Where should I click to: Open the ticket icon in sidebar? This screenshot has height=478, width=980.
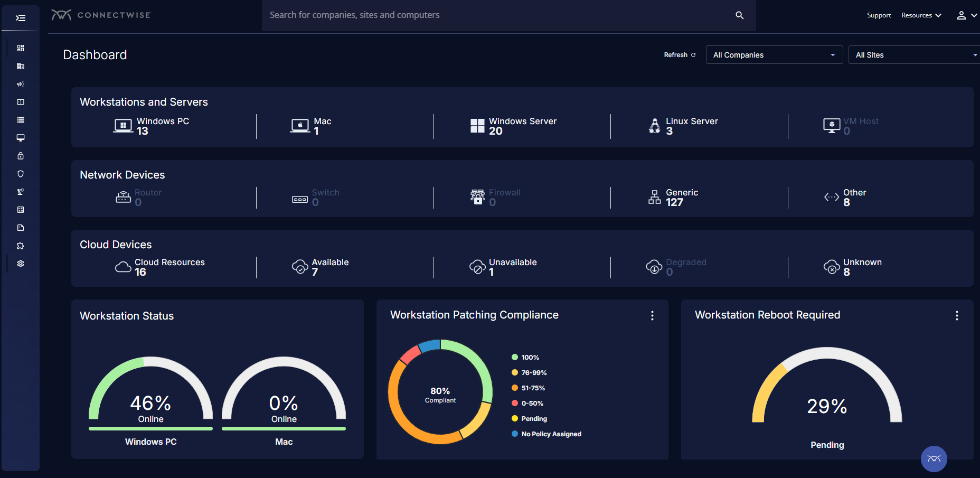[x=21, y=102]
